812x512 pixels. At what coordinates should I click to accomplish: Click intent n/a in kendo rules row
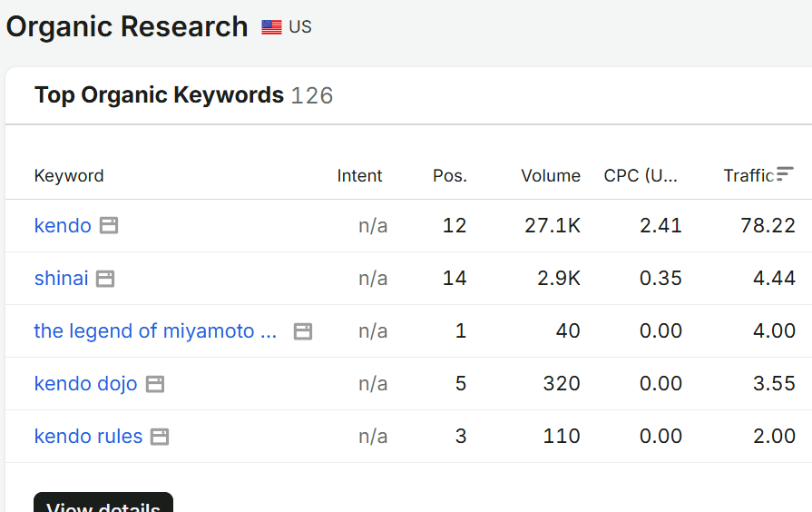pyautogui.click(x=373, y=437)
